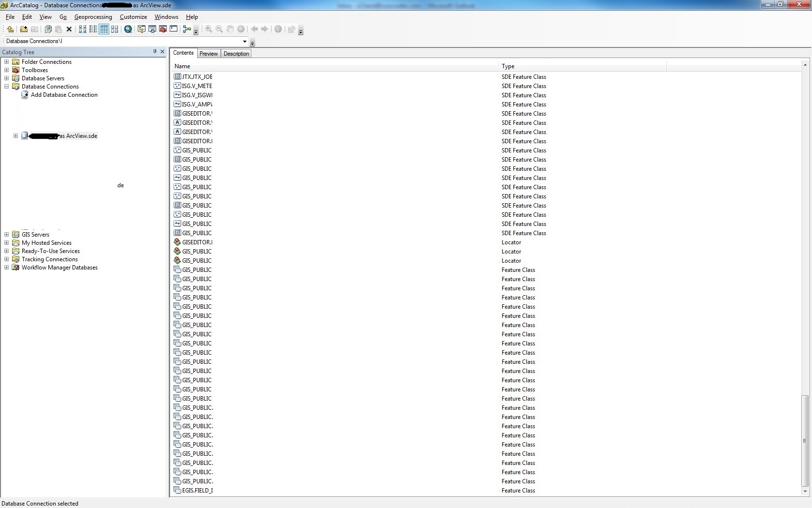Select the Pan hand tool

point(230,30)
